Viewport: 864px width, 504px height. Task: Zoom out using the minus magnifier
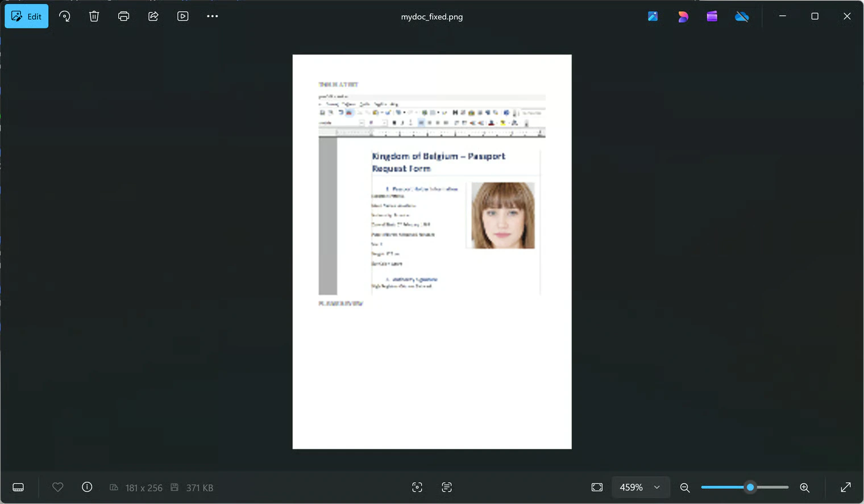click(685, 488)
